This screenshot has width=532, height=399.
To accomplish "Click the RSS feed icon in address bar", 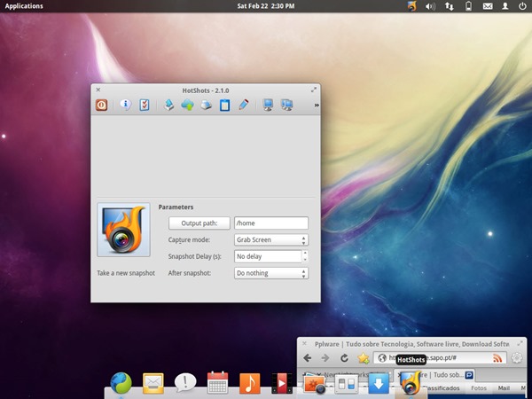I will (497, 358).
